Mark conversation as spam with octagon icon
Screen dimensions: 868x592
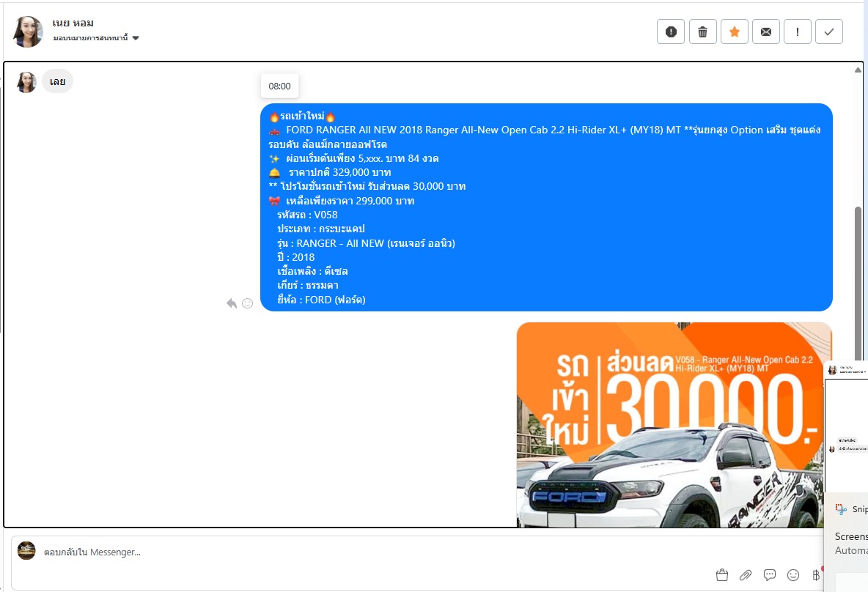tap(670, 32)
